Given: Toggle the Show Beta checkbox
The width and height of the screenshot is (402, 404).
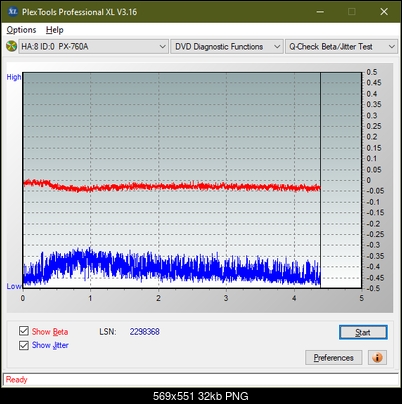Looking at the screenshot, I should pyautogui.click(x=24, y=331).
